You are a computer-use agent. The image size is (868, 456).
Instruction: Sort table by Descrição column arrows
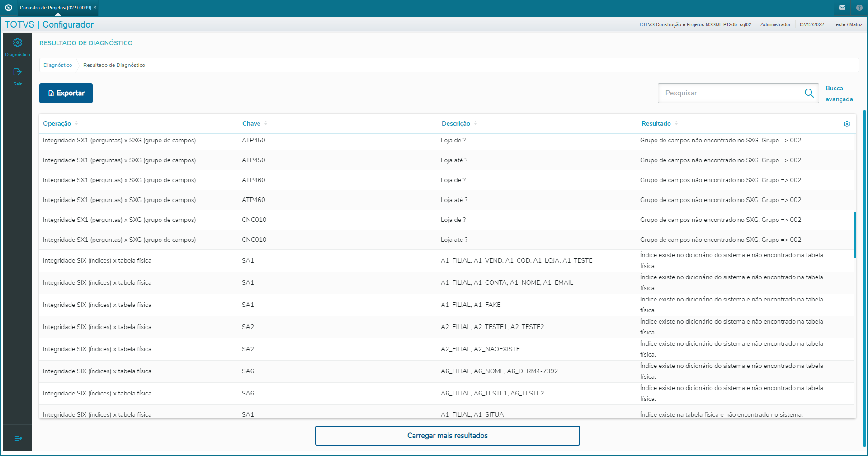coord(476,123)
